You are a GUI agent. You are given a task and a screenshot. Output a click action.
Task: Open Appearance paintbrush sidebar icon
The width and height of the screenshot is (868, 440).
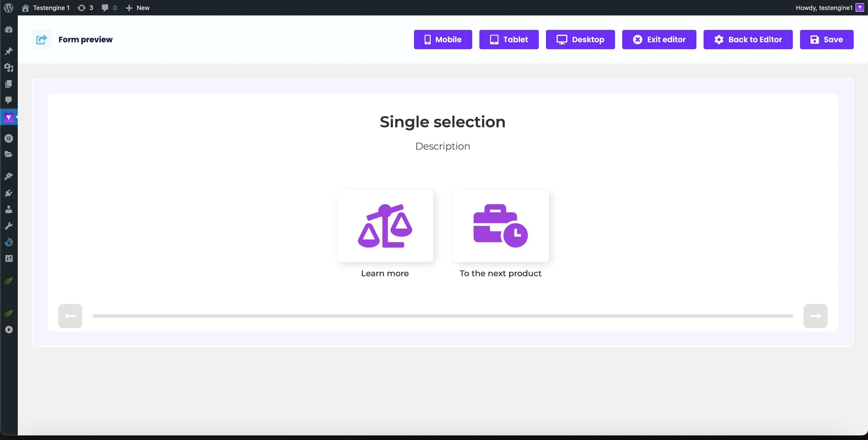9,176
